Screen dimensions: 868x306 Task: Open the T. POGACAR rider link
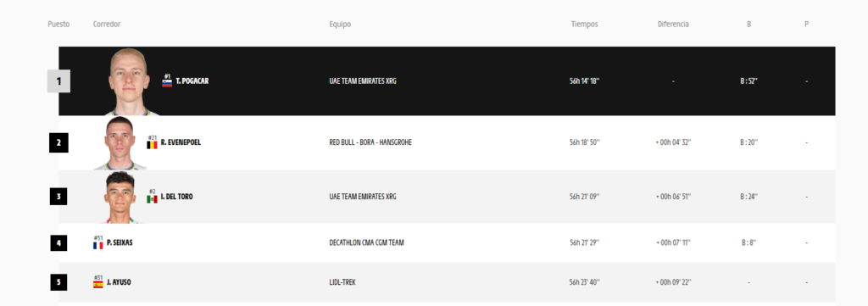tap(192, 81)
